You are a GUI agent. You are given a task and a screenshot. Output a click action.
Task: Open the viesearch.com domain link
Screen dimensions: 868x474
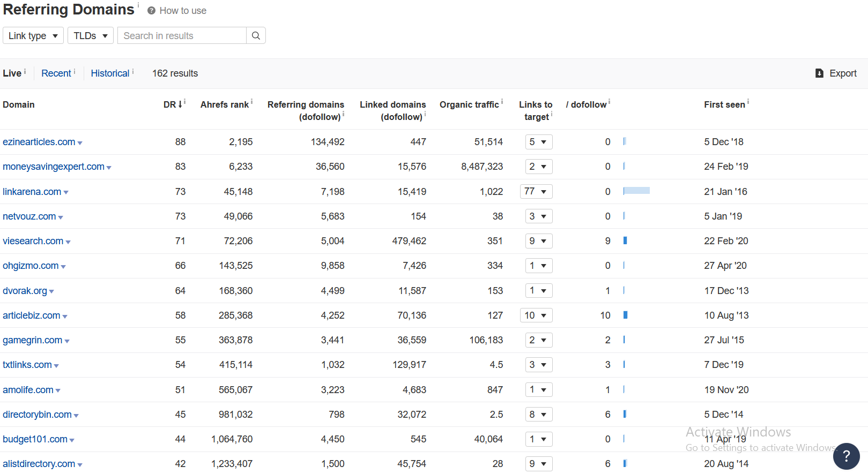click(33, 241)
